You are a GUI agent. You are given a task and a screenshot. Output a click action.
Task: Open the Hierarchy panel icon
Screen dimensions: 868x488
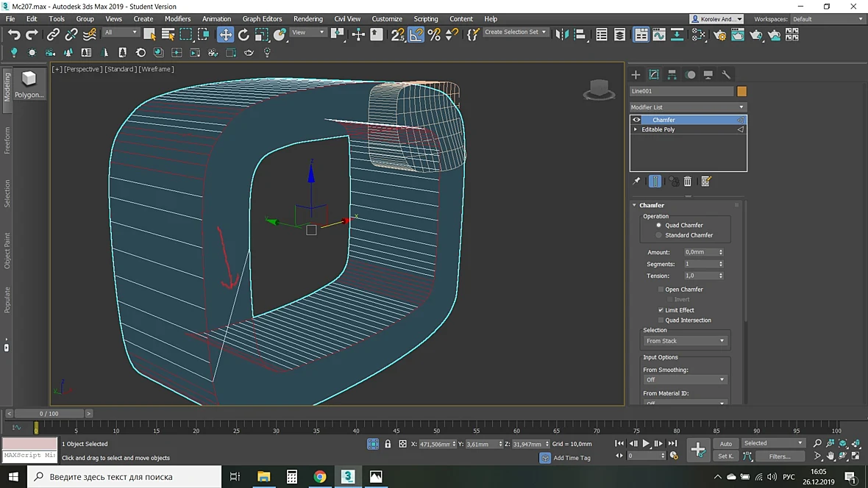coord(672,75)
